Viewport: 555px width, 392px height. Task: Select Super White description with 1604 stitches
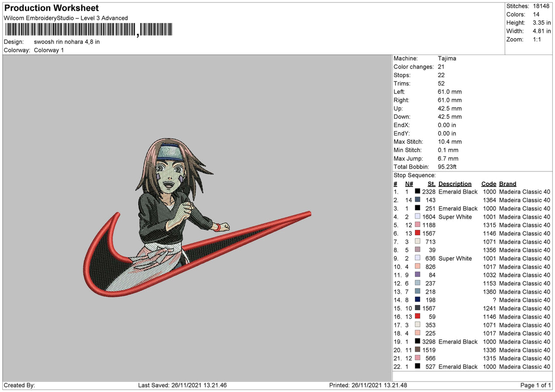[x=455, y=216]
